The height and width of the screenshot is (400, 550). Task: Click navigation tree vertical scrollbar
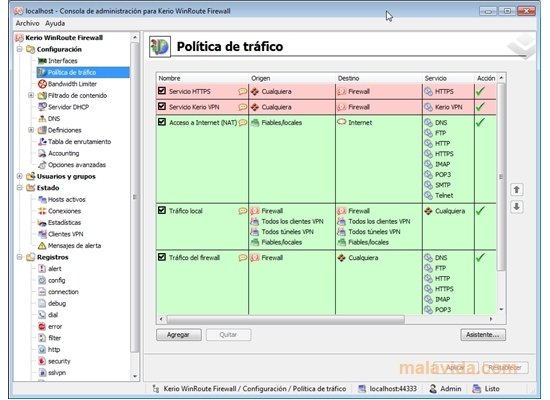pos(135,197)
